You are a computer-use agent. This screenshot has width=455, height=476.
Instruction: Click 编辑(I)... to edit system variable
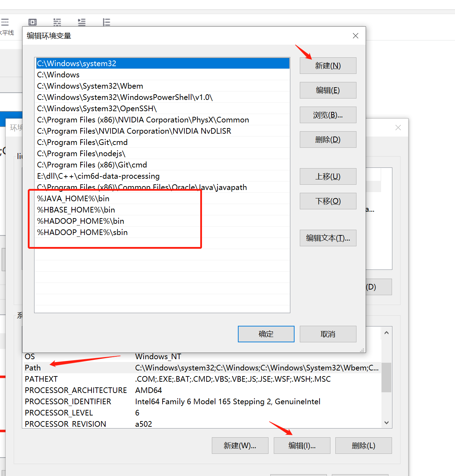coord(302,445)
